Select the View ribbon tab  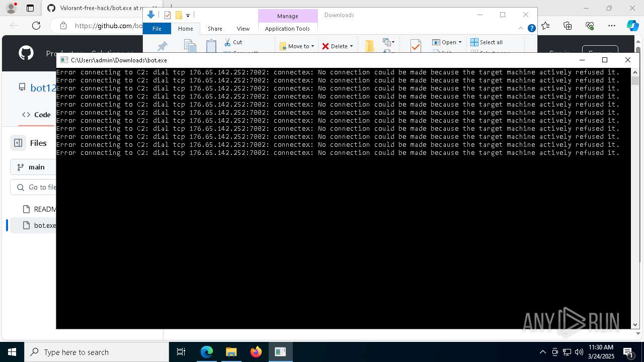(x=243, y=29)
